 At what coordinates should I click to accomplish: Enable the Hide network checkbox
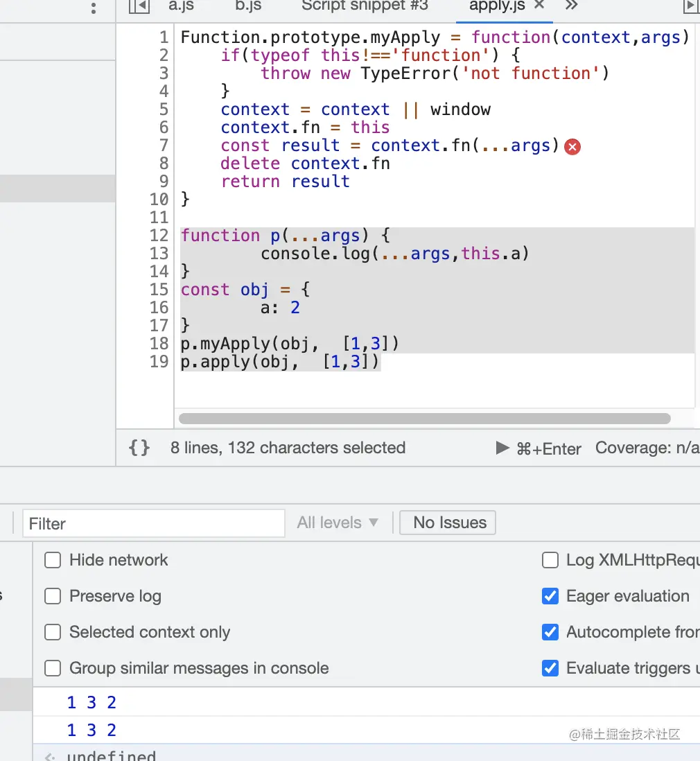tap(53, 560)
